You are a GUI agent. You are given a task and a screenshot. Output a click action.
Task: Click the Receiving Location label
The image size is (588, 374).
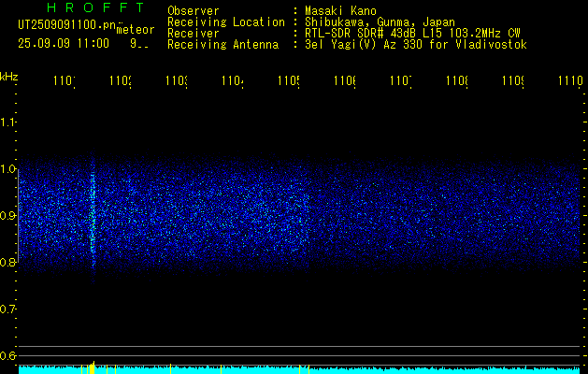(226, 22)
